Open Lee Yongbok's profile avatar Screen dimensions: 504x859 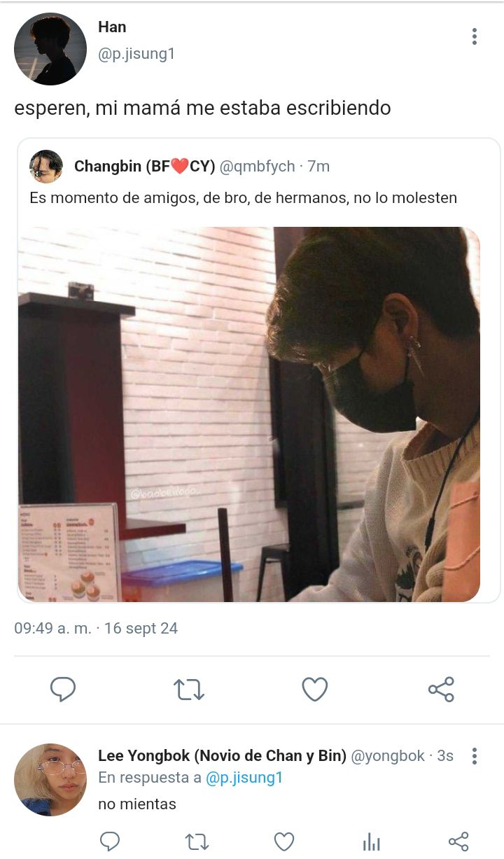click(x=50, y=780)
